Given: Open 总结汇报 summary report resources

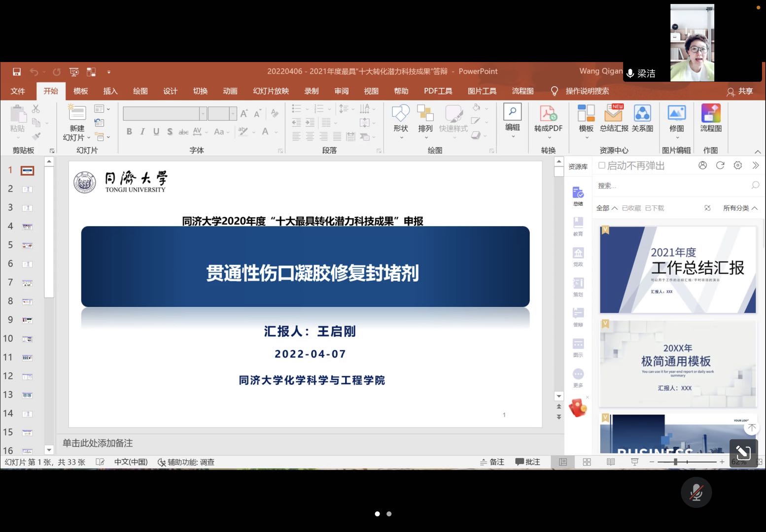Looking at the screenshot, I should coord(614,119).
